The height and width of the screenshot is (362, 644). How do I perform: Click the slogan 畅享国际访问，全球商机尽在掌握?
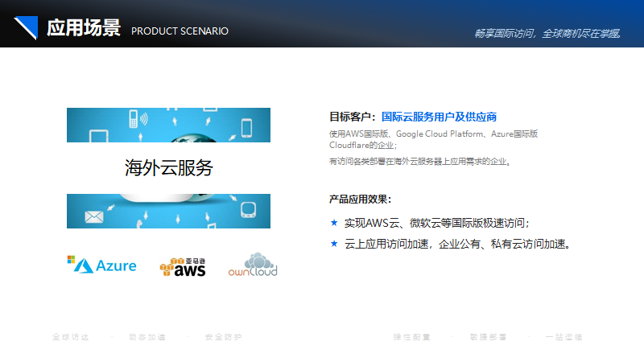click(x=547, y=34)
